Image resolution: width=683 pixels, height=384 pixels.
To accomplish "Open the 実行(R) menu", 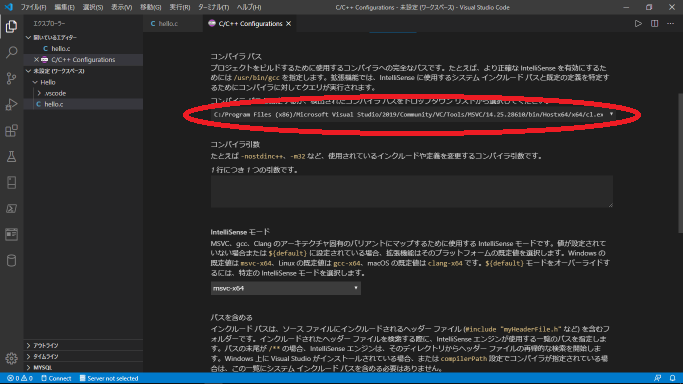I will pos(179,7).
